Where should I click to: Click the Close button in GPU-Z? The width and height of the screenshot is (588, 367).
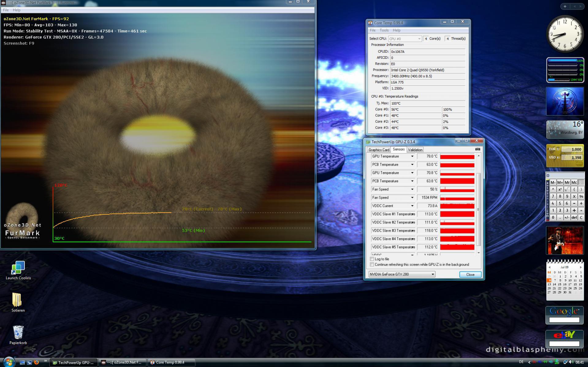pyautogui.click(x=470, y=275)
